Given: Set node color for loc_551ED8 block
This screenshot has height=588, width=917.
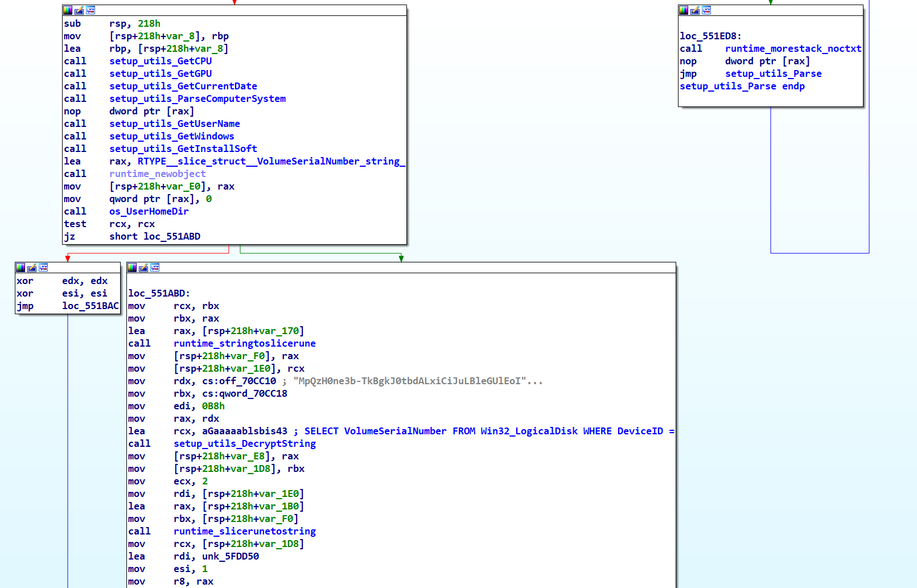Looking at the screenshot, I should [x=684, y=10].
